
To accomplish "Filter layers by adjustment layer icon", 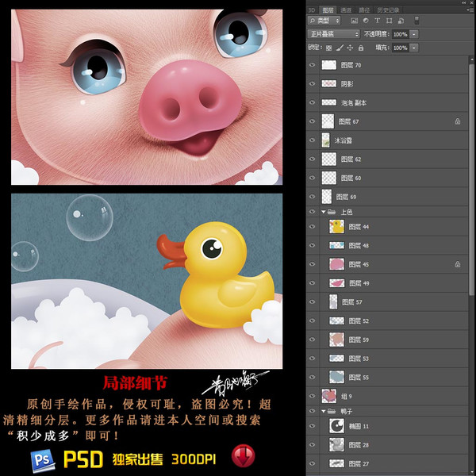I will pos(366,21).
